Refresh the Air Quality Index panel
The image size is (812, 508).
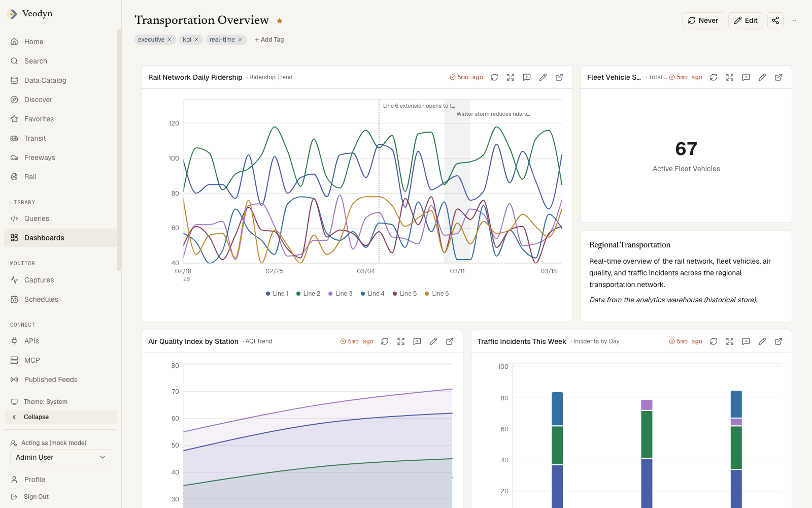pyautogui.click(x=385, y=341)
